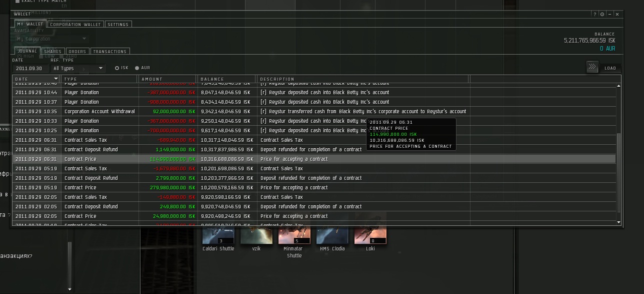644x294 pixels.
Task: Click the 'Reystur transferred cash' description cell
Action: pyautogui.click(x=363, y=111)
